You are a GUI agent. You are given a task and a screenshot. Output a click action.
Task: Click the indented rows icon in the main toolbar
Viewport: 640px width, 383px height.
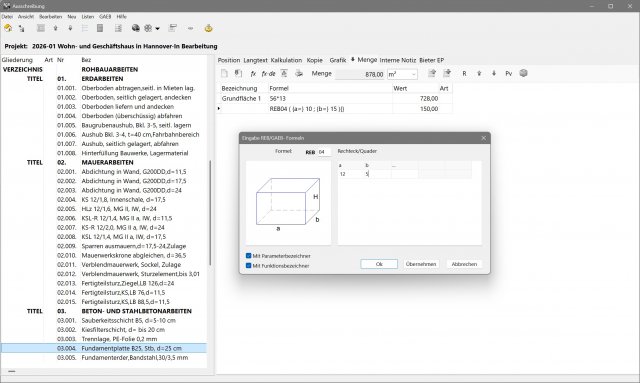[x=118, y=28]
